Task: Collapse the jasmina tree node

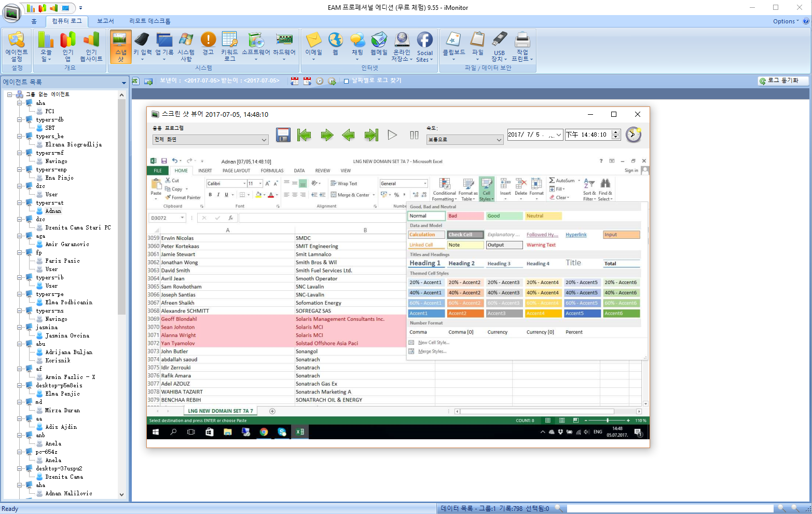Action: point(19,327)
